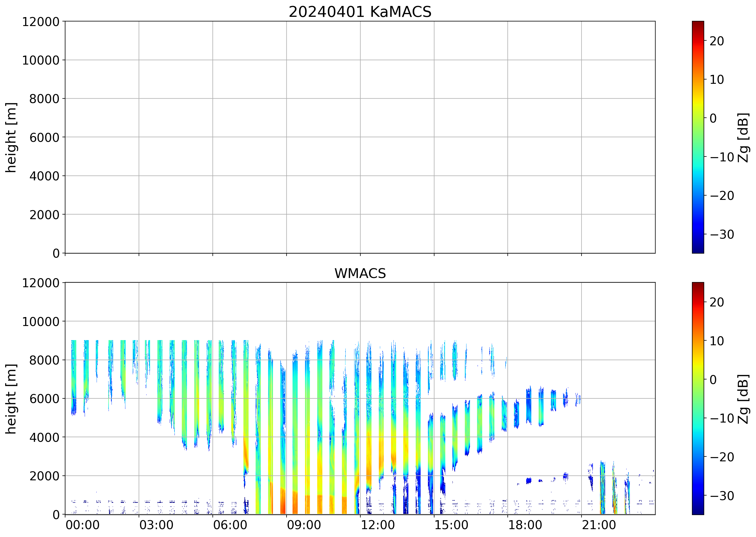This screenshot has width=756, height=537.
Task: Click the '12:00' x-axis tick label
Action: (377, 525)
